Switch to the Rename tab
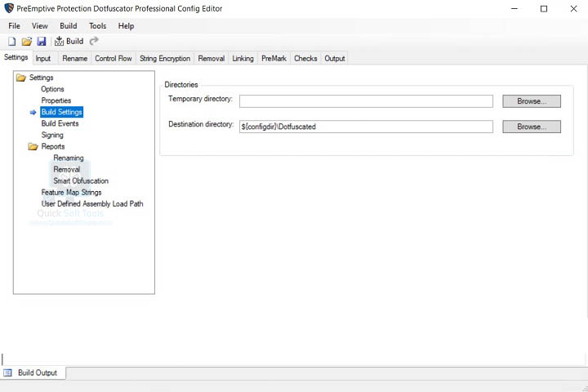 pos(74,59)
